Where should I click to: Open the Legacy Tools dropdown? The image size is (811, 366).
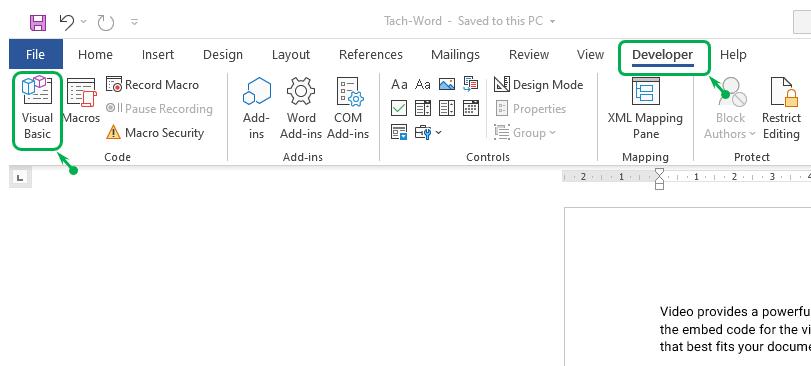(x=428, y=132)
